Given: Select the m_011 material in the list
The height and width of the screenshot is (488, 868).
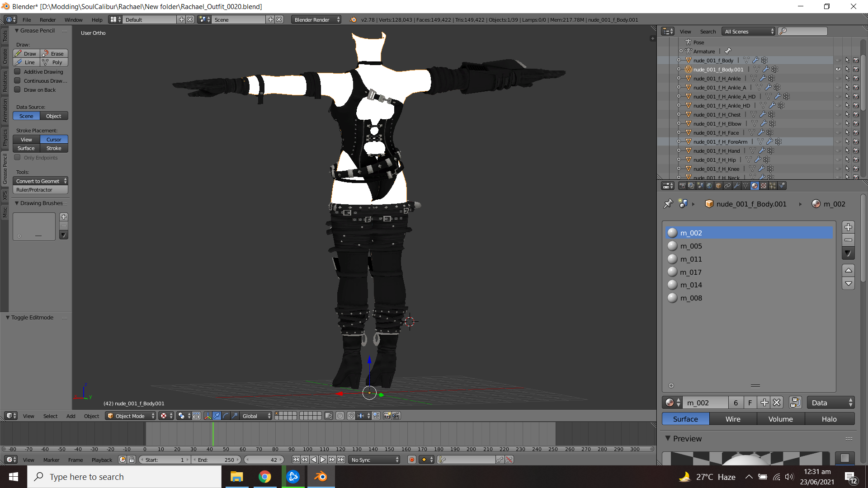Looking at the screenshot, I should (x=749, y=259).
